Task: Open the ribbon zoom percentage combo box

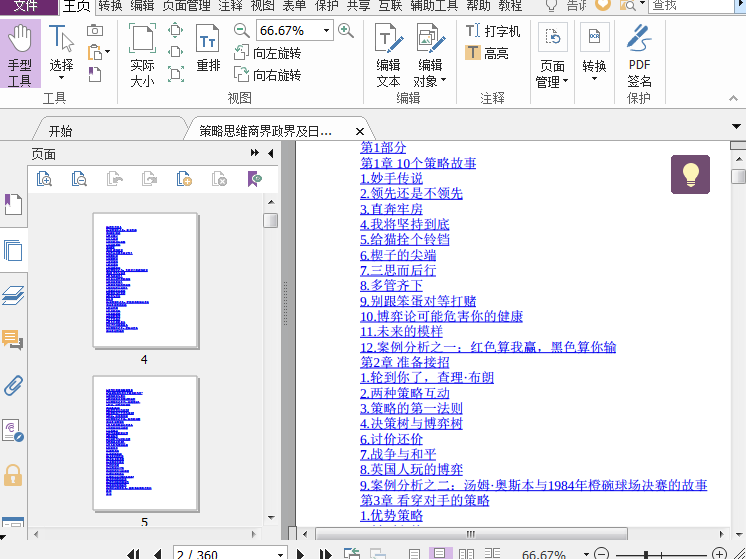Action: pos(294,30)
